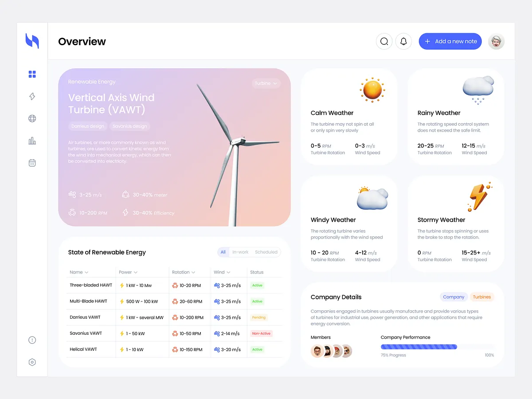Image resolution: width=532 pixels, height=399 pixels.
Task: Select the lightning energy icon in sidebar
Action: [32, 96]
